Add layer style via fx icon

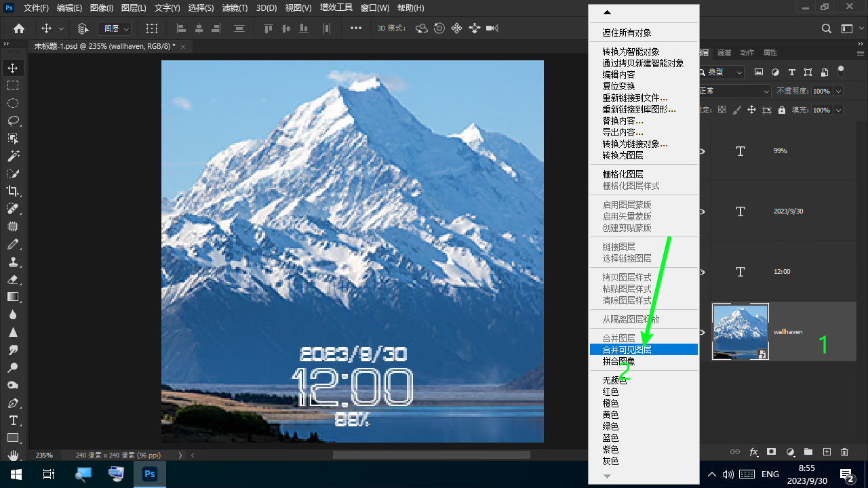point(753,452)
